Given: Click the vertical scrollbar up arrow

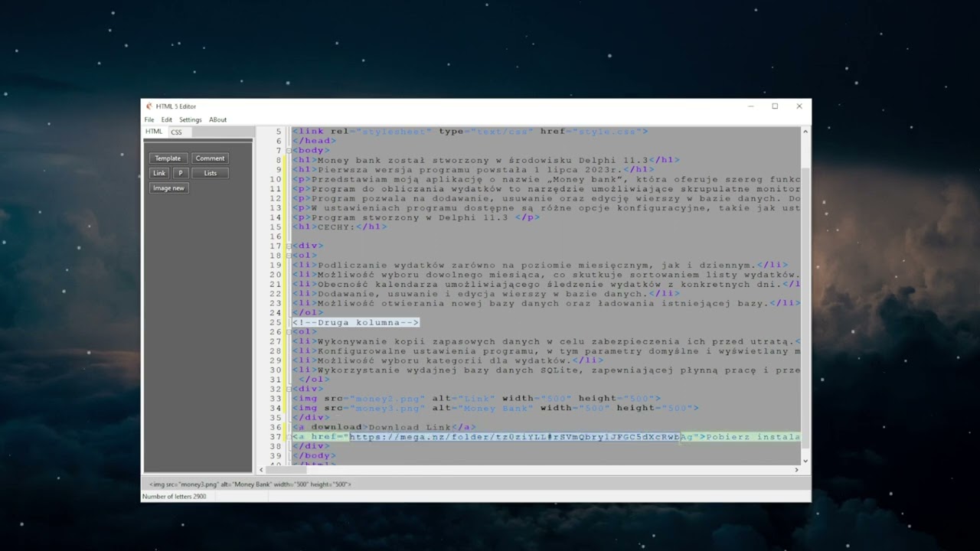Looking at the screenshot, I should 805,132.
